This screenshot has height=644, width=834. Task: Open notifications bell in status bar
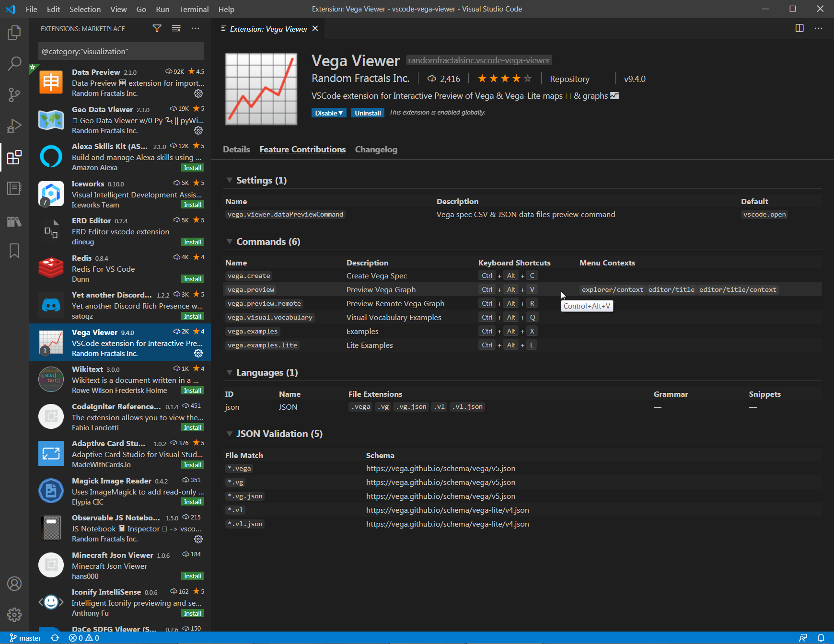tap(821, 638)
